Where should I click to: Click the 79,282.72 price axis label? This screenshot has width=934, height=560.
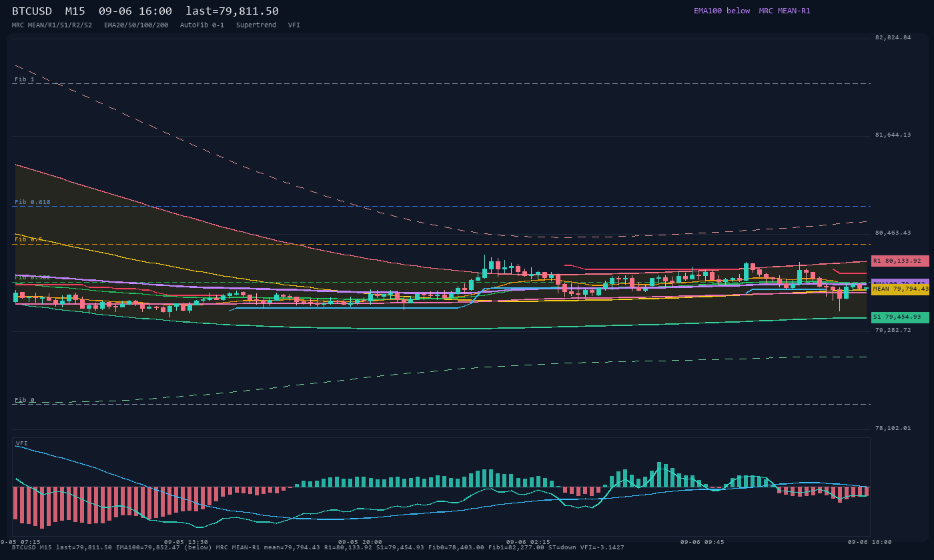tap(893, 330)
